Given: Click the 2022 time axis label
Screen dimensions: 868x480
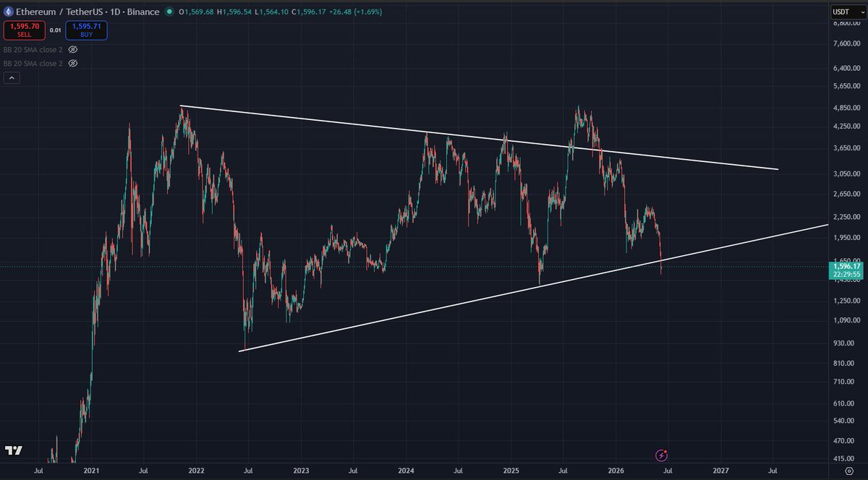Looking at the screenshot, I should [196, 470].
